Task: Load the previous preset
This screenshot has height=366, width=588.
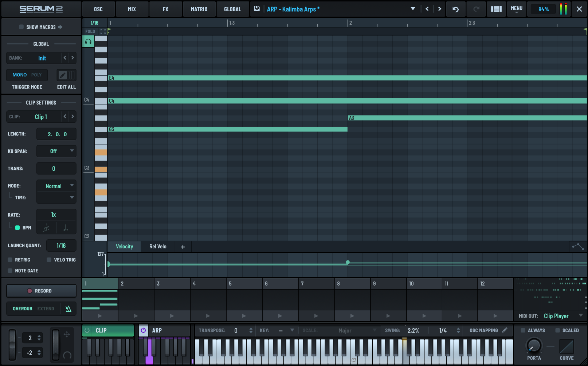Action: 427,9
